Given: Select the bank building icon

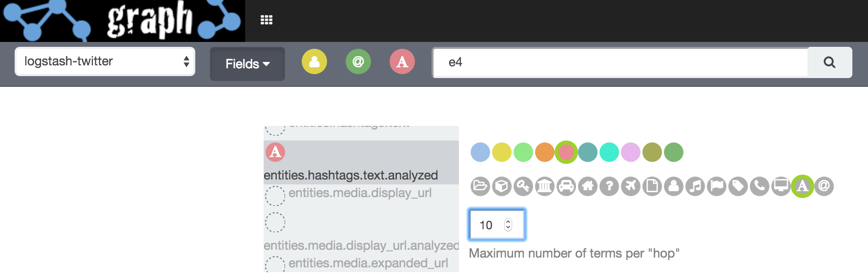Looking at the screenshot, I should click(x=545, y=186).
